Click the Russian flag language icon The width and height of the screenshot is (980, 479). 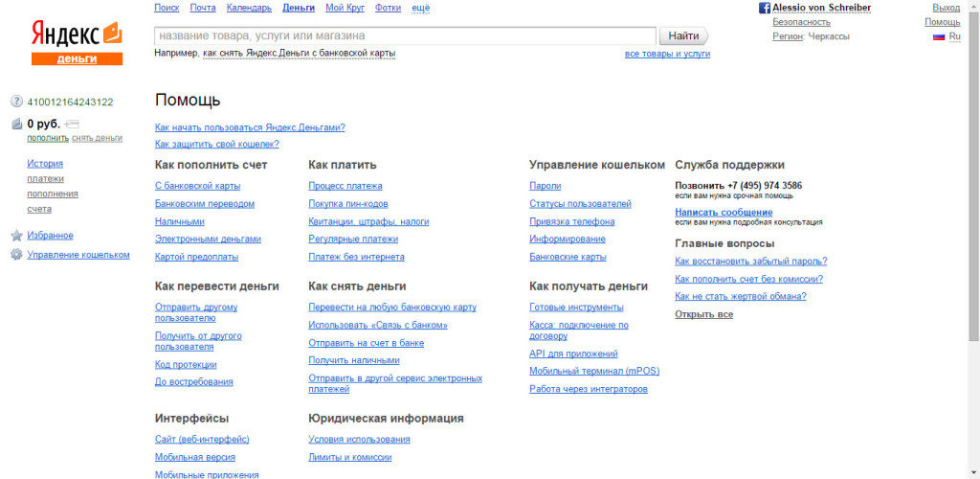click(x=939, y=36)
